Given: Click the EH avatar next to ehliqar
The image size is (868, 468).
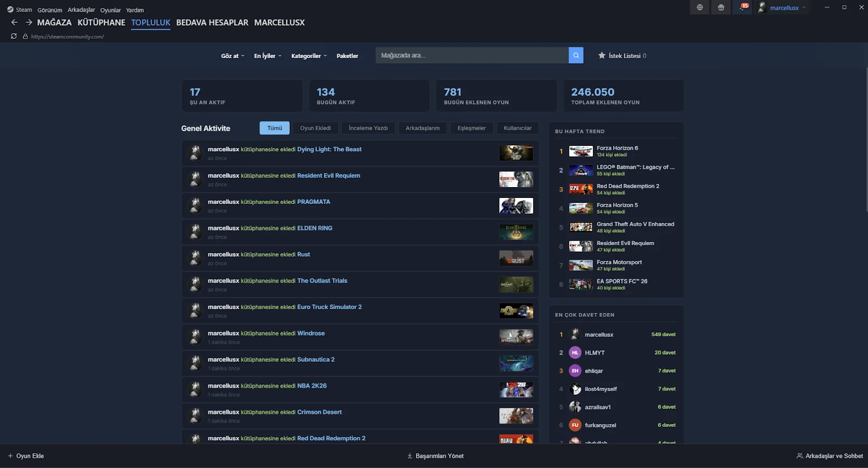Looking at the screenshot, I should [x=575, y=371].
